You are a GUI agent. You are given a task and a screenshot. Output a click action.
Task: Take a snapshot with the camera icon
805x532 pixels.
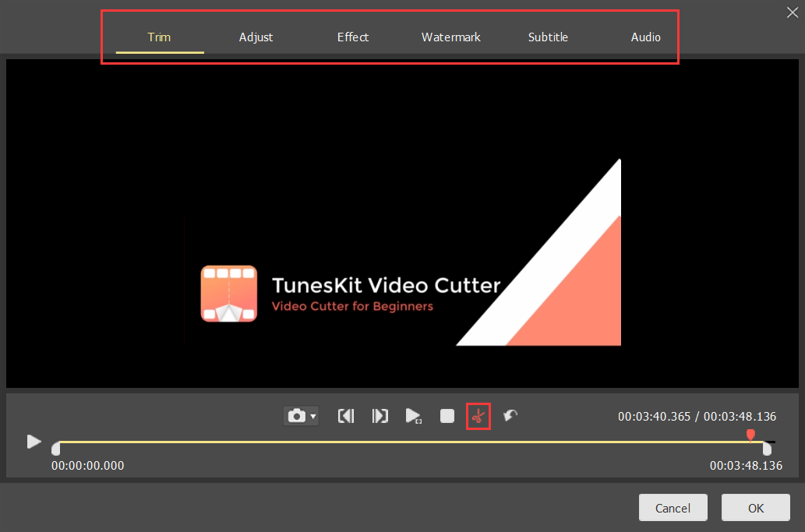coord(296,415)
